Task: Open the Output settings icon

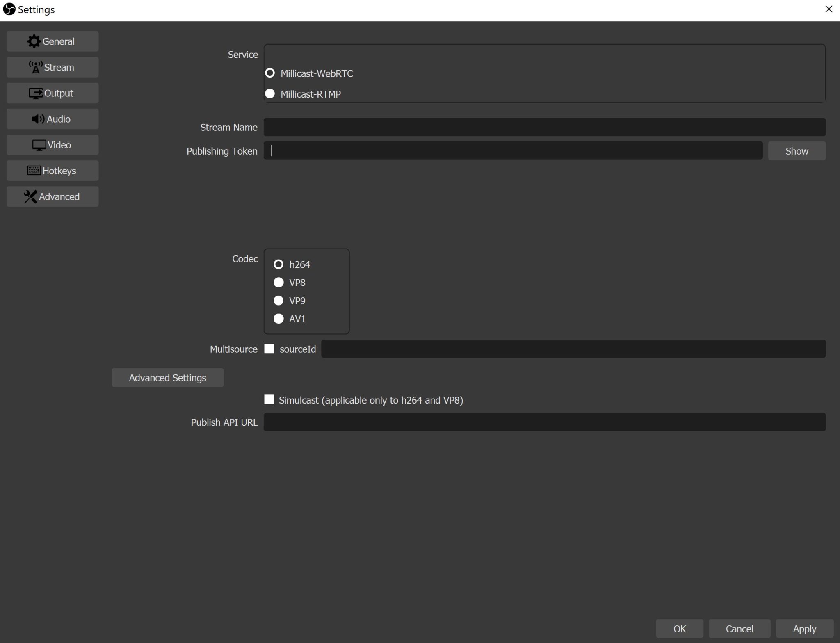Action: 37,93
